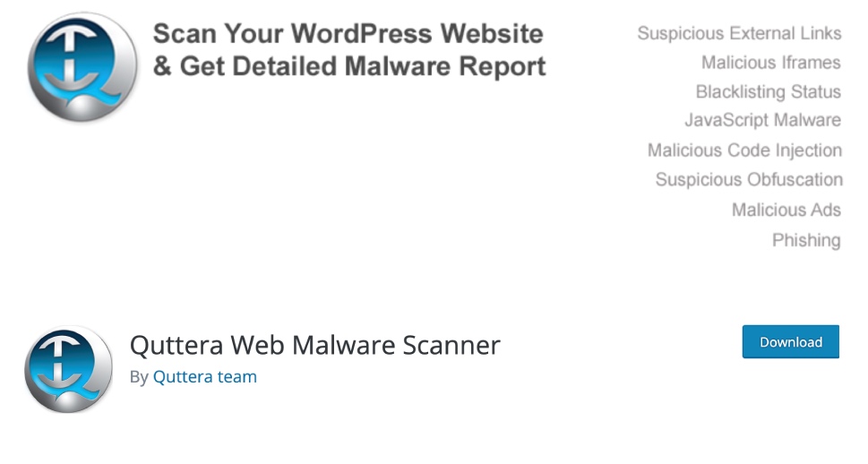The width and height of the screenshot is (868, 464).
Task: Select Malicious Code Injection text
Action: click(744, 150)
